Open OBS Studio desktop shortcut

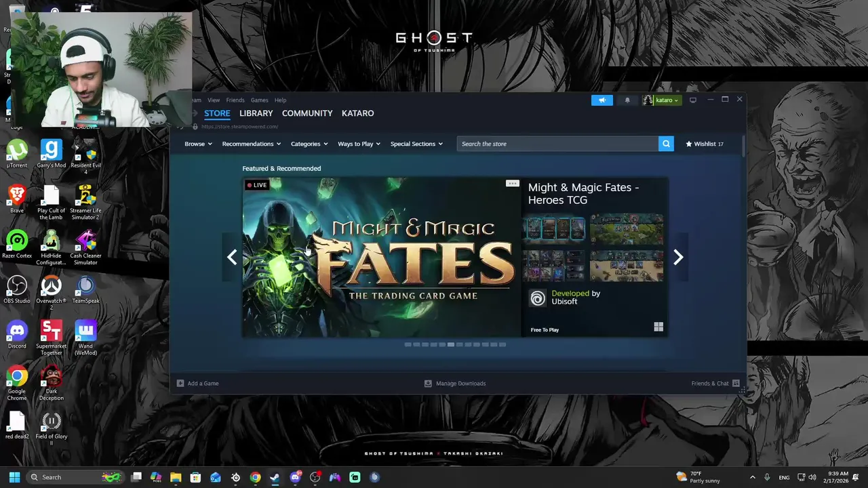[17, 290]
